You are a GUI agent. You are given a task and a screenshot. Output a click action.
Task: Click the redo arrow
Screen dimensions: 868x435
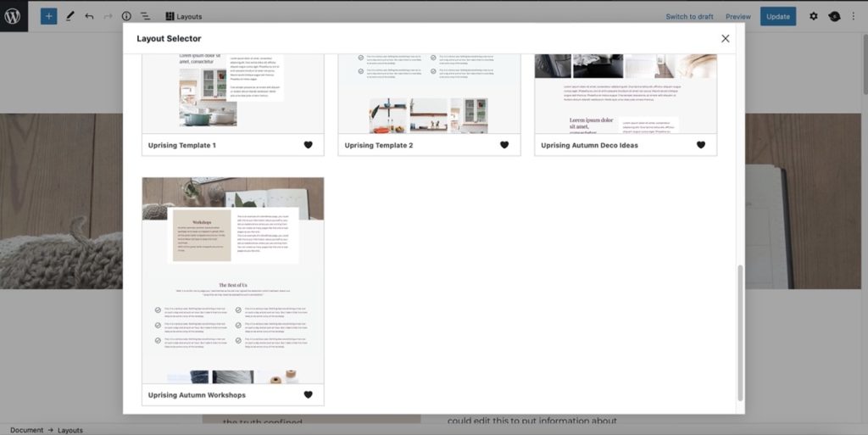click(x=108, y=16)
